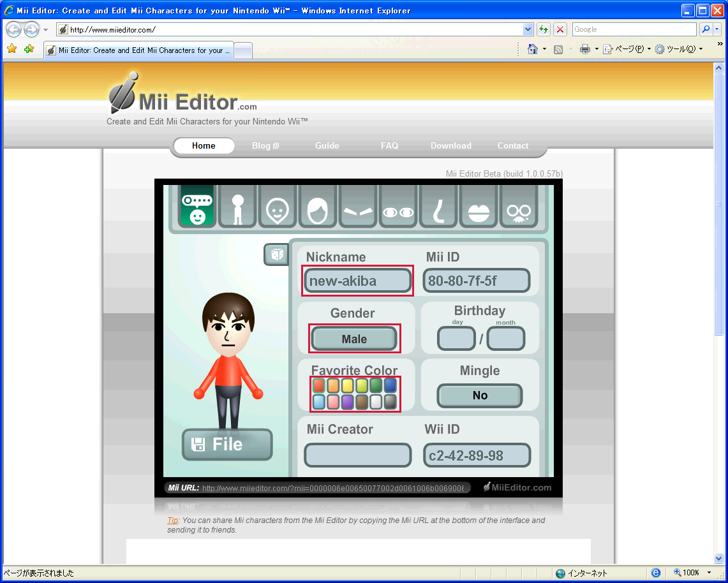Select the white favorite color
Viewport: 728px width, 583px height.
(x=376, y=401)
